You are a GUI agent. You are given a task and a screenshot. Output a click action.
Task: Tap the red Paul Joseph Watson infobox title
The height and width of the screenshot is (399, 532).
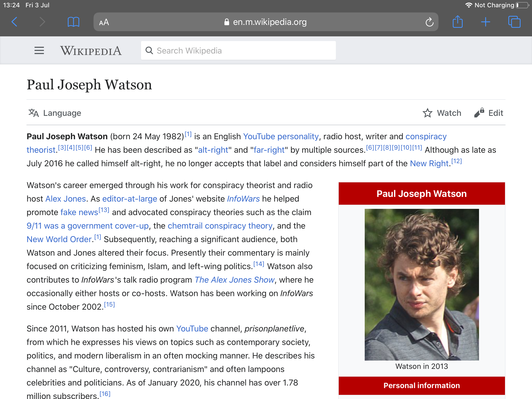[x=422, y=194]
